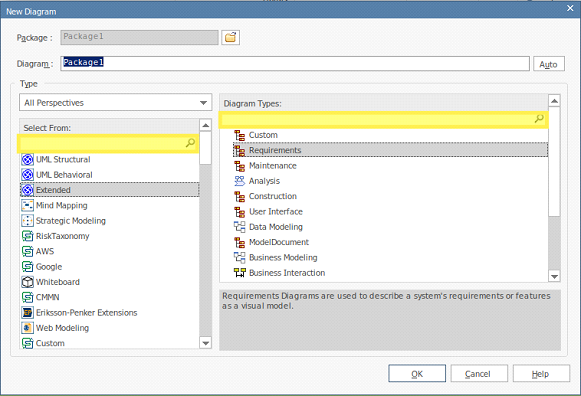Click the Select From search field

[x=108, y=143]
